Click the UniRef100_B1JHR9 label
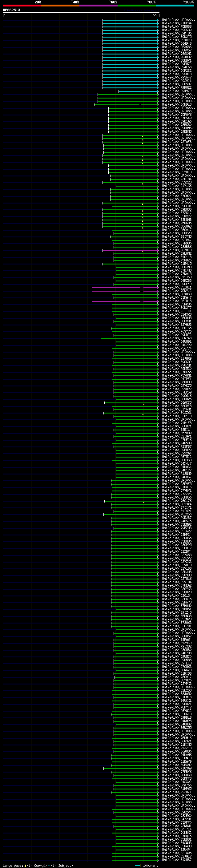197x868 pixels. point(176,358)
